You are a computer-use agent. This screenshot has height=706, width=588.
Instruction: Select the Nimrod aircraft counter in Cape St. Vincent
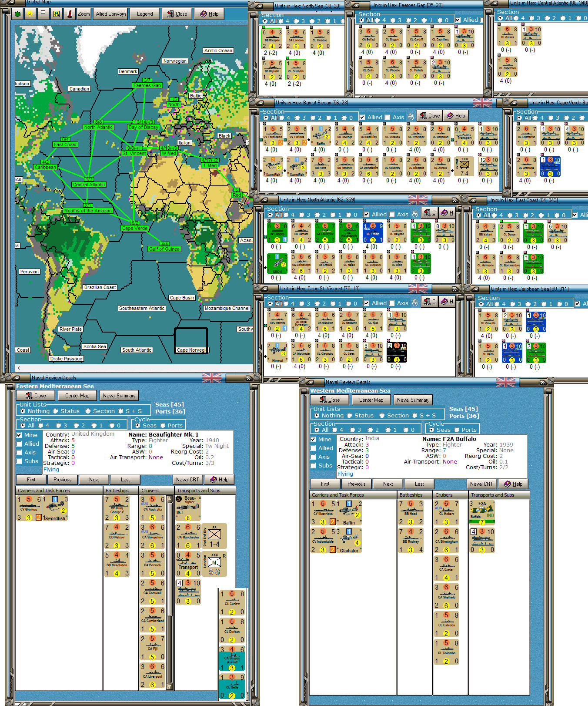tap(277, 353)
